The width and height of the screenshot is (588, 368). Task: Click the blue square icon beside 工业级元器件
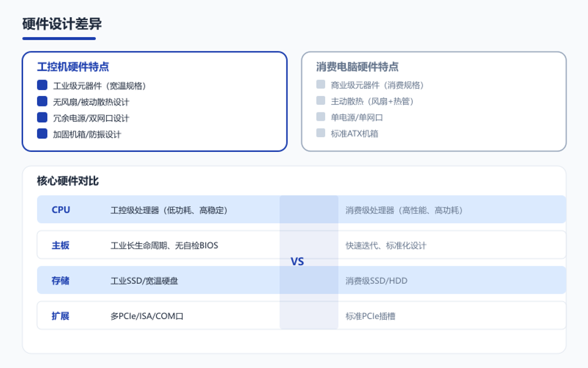41,84
